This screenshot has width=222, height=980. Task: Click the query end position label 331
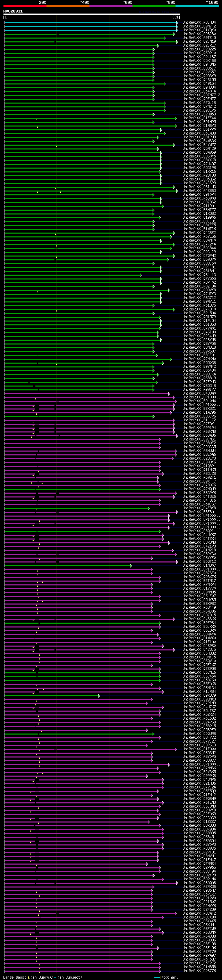pos(175,17)
